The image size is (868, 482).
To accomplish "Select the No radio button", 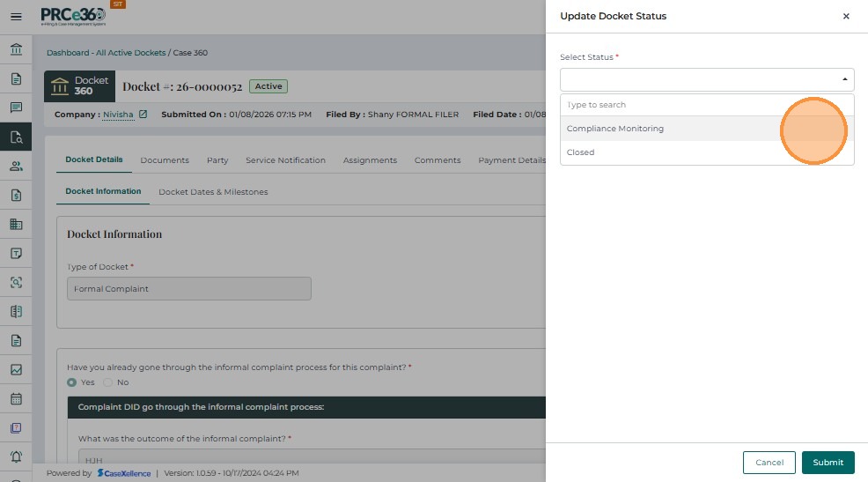I will (108, 382).
